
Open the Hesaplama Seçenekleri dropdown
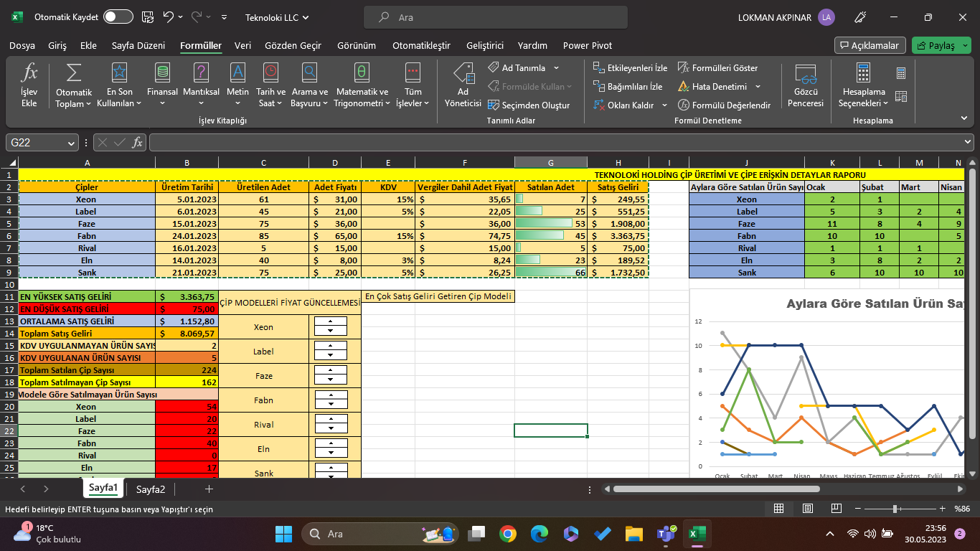[864, 85]
